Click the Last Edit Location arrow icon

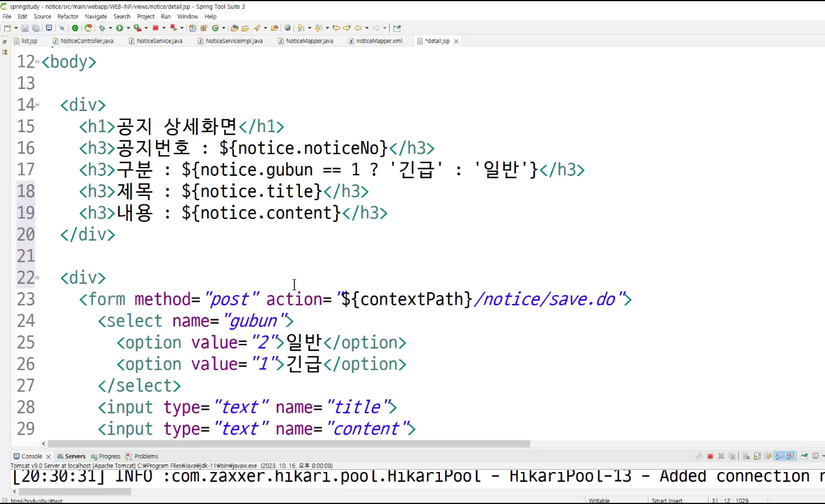coord(335,28)
